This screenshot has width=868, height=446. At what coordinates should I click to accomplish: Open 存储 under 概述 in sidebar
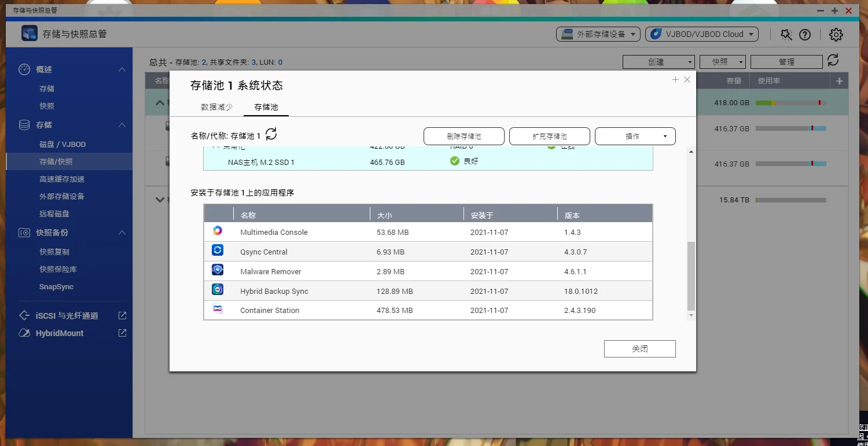coord(47,89)
